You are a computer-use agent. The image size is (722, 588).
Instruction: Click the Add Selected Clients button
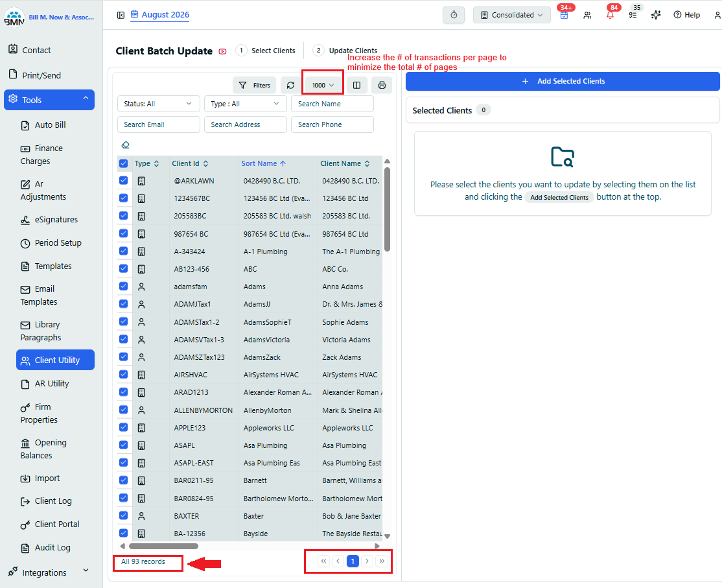point(563,81)
